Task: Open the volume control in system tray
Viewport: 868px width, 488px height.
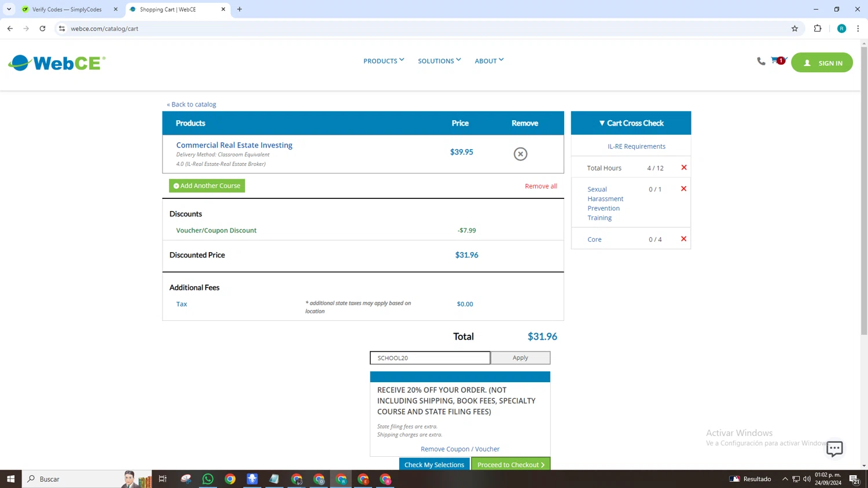Action: pos(807,479)
